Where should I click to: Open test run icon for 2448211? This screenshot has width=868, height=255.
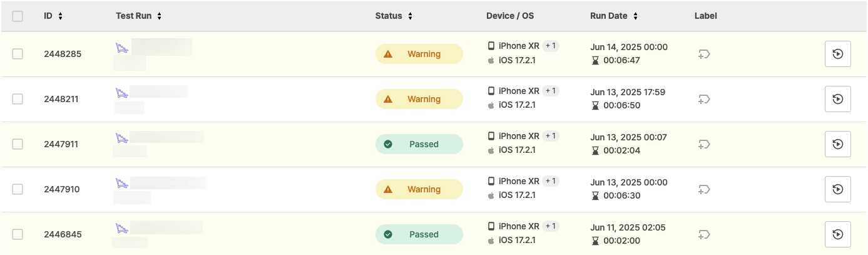click(122, 93)
